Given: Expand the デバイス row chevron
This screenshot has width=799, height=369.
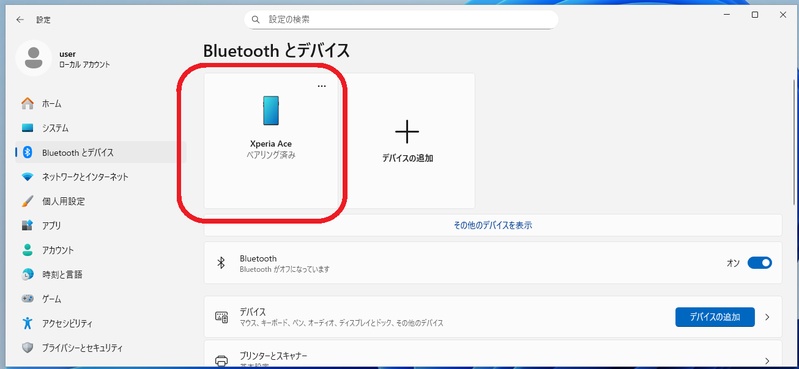Looking at the screenshot, I should click(768, 317).
